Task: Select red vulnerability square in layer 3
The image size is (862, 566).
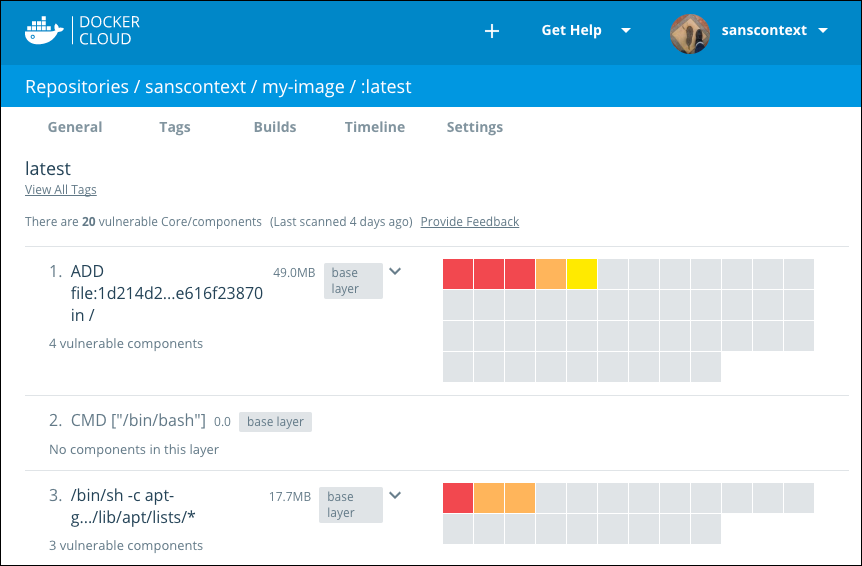Action: coord(458,498)
